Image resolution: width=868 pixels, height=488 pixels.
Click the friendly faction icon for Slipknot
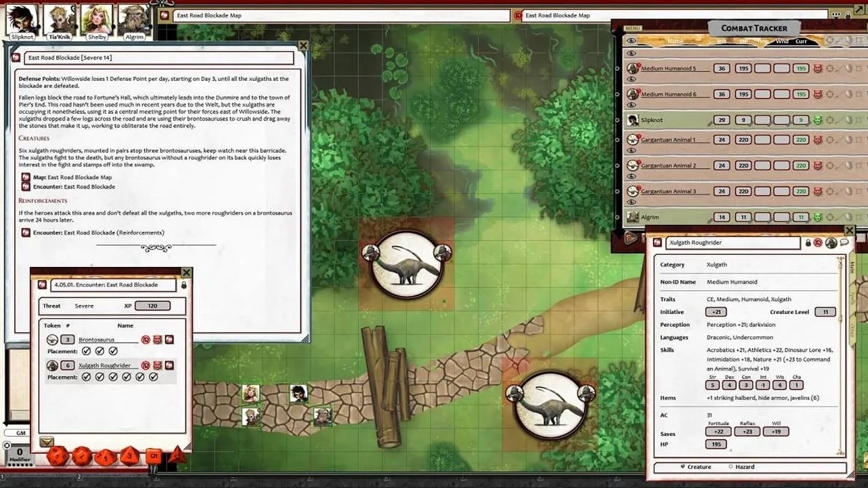(x=818, y=120)
